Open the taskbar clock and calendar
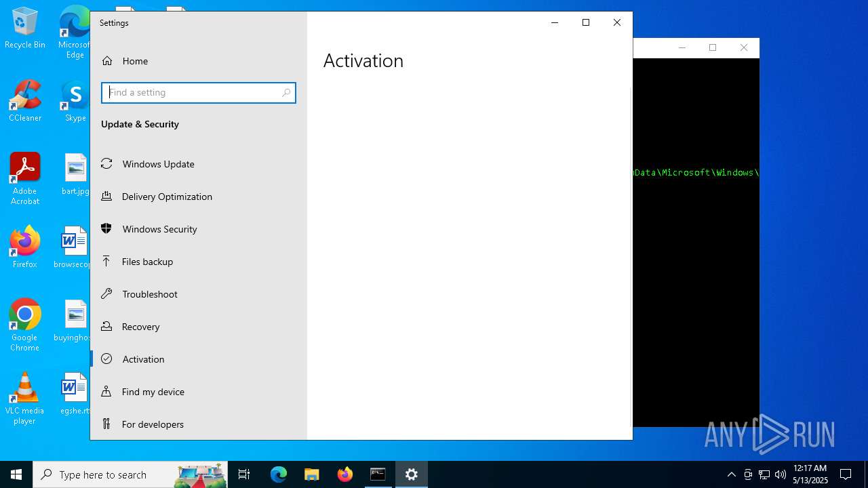 click(810, 474)
